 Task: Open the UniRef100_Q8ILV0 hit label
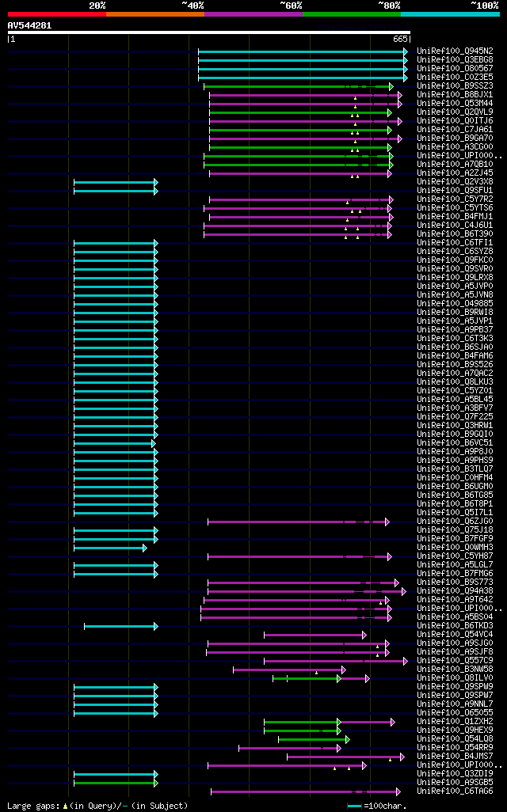(x=456, y=677)
